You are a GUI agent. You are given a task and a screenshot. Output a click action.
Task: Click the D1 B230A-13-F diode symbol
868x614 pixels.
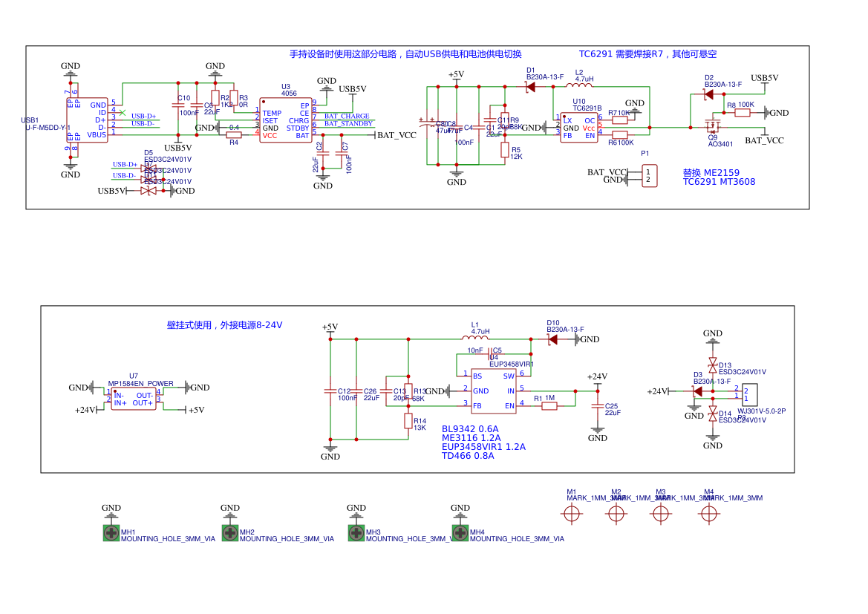(530, 87)
